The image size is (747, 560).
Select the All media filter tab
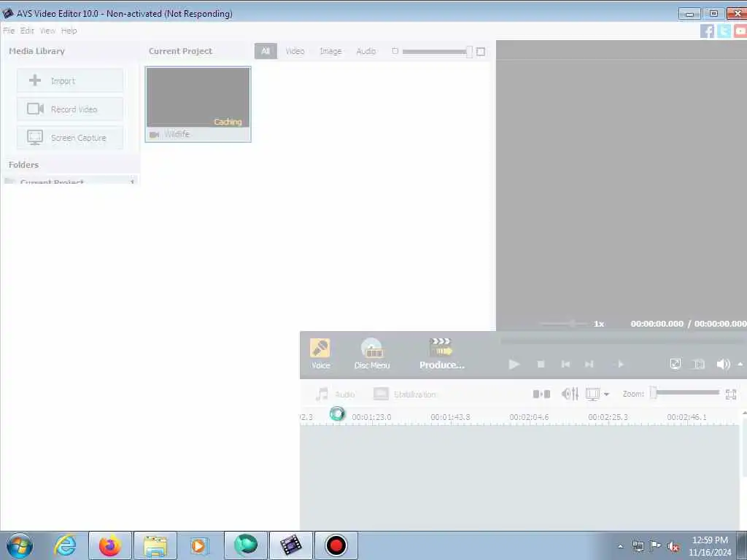click(x=266, y=51)
